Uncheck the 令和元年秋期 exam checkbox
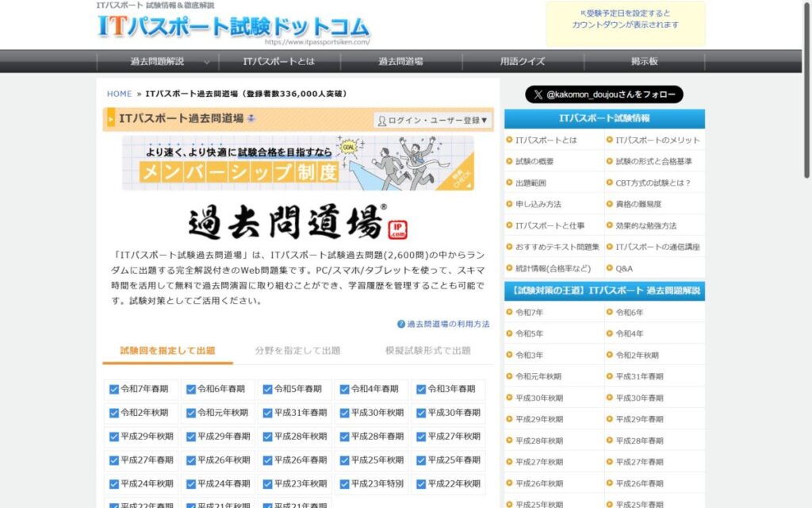Viewport: 812px width, 508px height. [190, 413]
